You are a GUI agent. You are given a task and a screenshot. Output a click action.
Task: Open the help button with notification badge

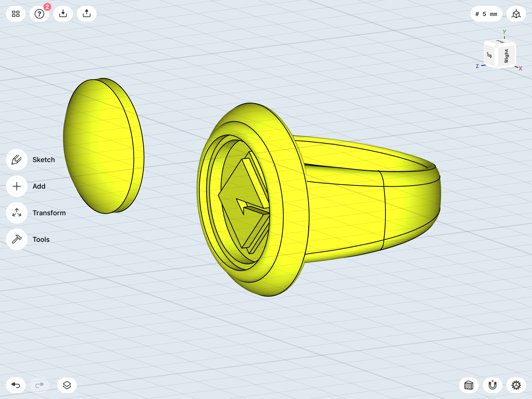[x=39, y=14]
